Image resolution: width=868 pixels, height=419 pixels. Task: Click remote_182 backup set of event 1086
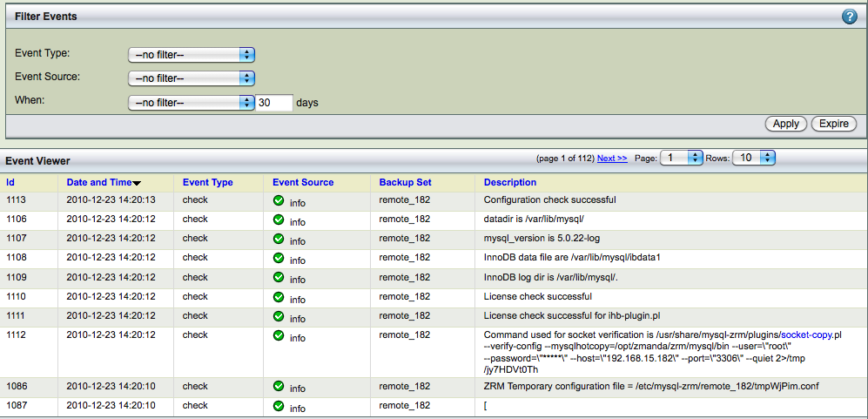coord(405,386)
